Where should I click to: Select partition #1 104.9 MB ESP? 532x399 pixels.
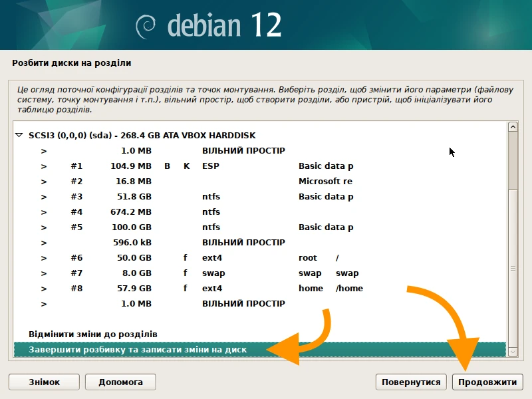[x=260, y=166]
